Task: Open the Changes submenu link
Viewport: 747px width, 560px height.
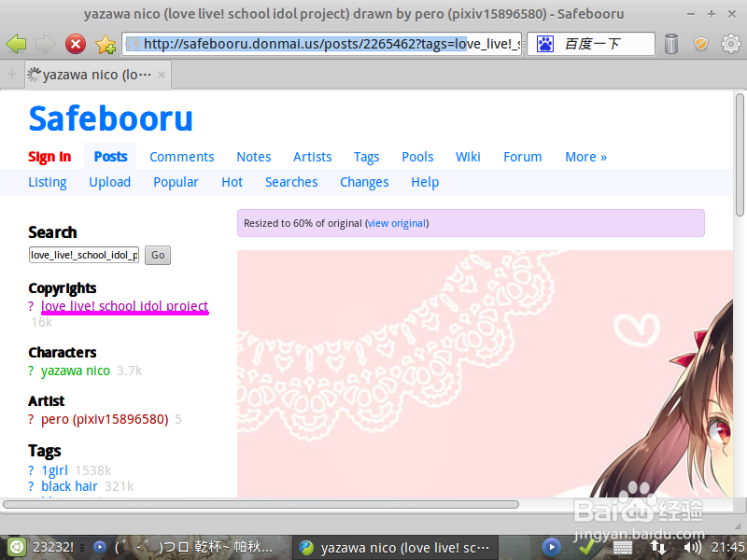Action: 364,182
